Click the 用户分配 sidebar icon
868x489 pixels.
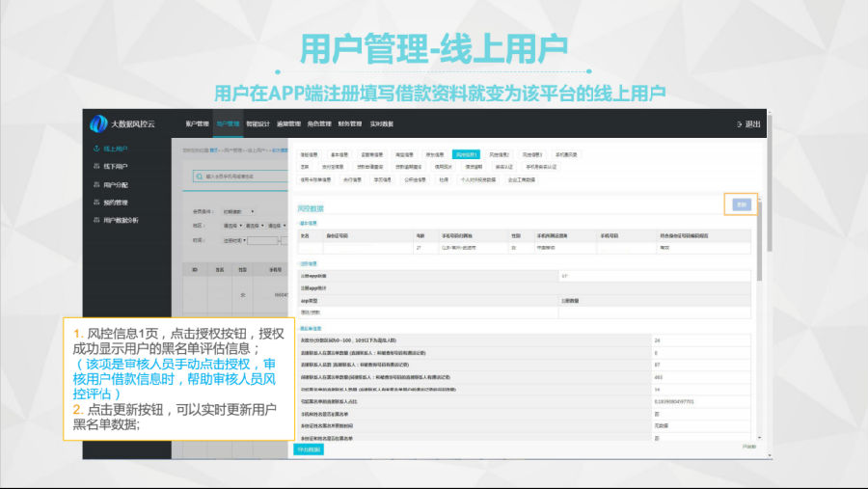95,184
